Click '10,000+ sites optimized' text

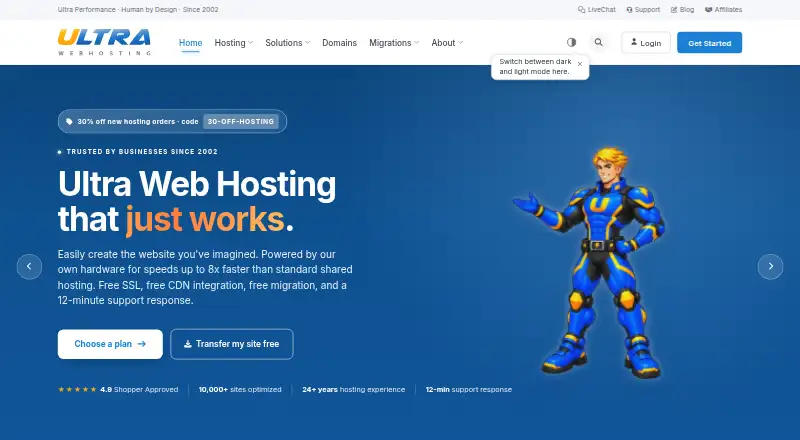tap(240, 389)
